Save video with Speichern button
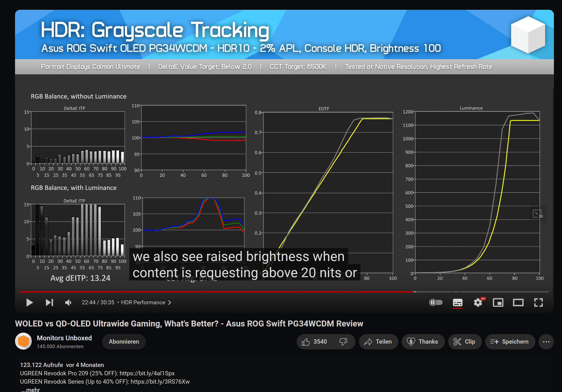This screenshot has width=562, height=392. 510,342
